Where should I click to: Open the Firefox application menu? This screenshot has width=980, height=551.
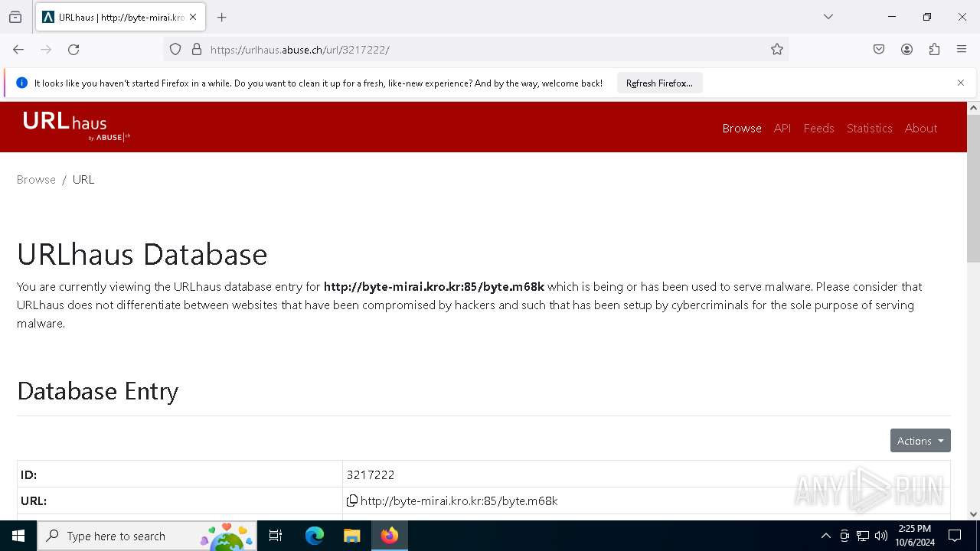click(962, 50)
